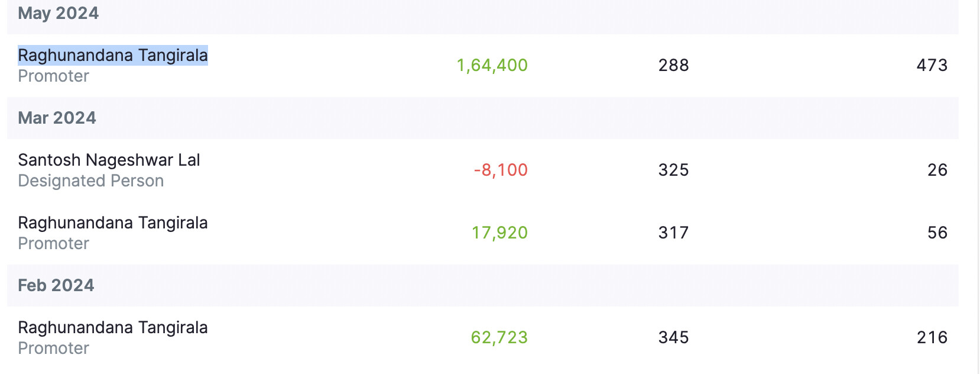Click the May 2024 group header
The width and height of the screenshot is (980, 374).
tap(59, 13)
